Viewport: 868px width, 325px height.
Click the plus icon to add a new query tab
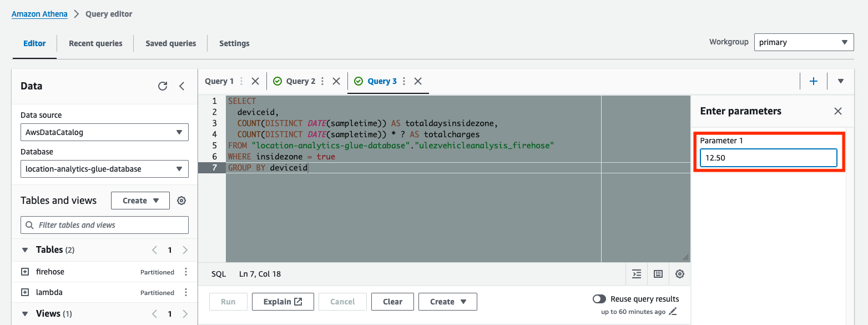813,81
